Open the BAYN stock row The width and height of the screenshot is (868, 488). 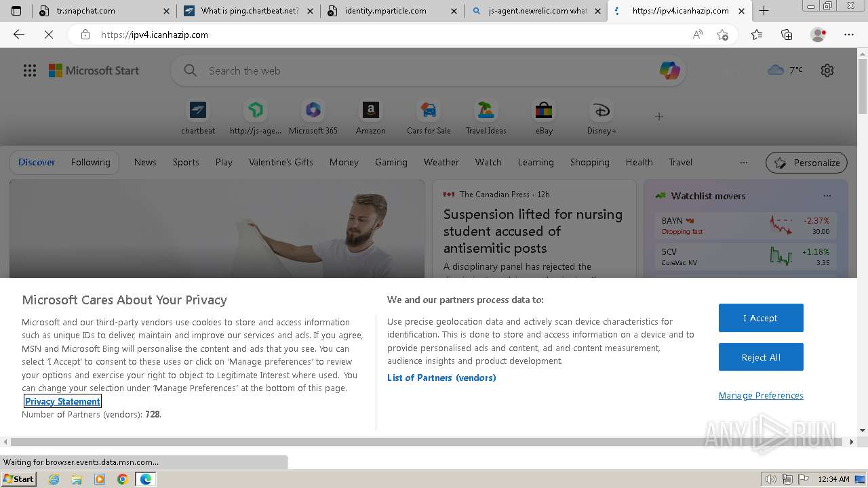click(745, 226)
